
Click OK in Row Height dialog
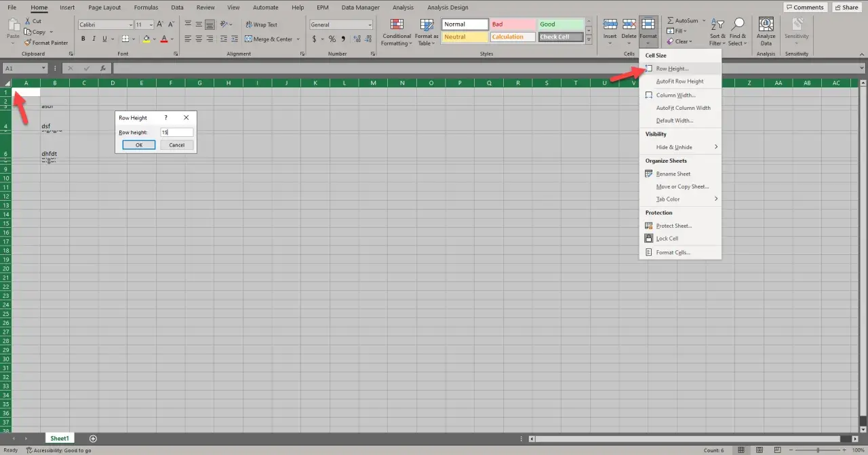pos(139,145)
